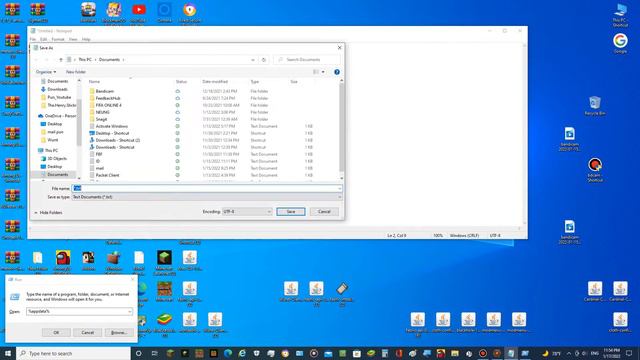The width and height of the screenshot is (640, 360).
Task: Click Browse... in the Run dialog
Action: (119, 332)
